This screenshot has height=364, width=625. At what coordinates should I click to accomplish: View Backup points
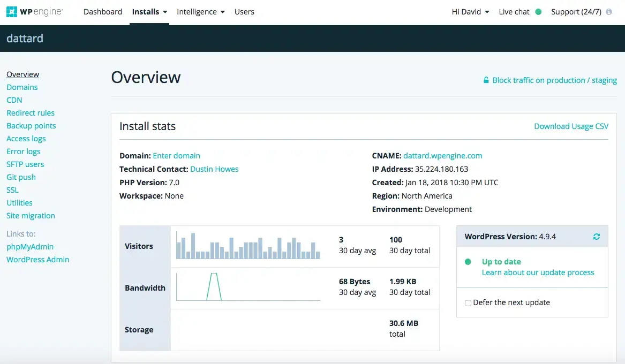(x=31, y=126)
